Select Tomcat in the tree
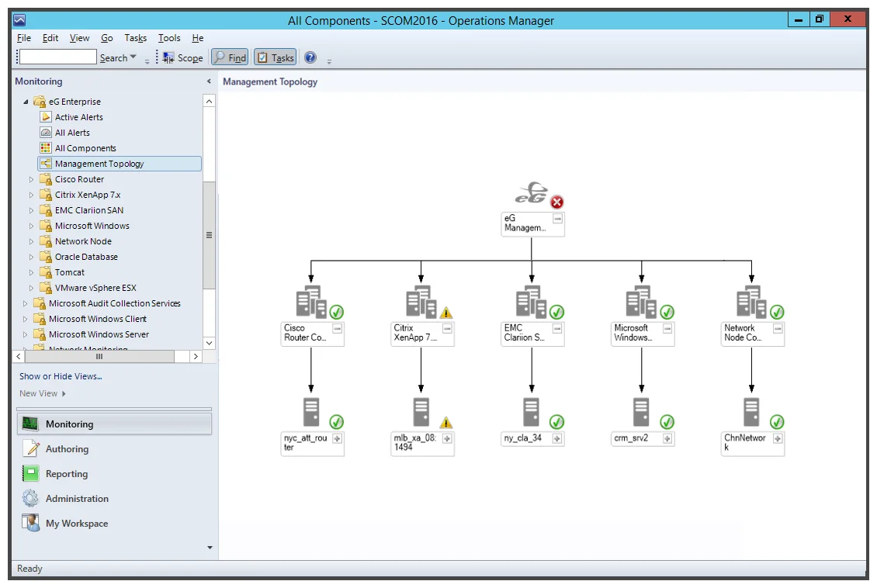 69,272
